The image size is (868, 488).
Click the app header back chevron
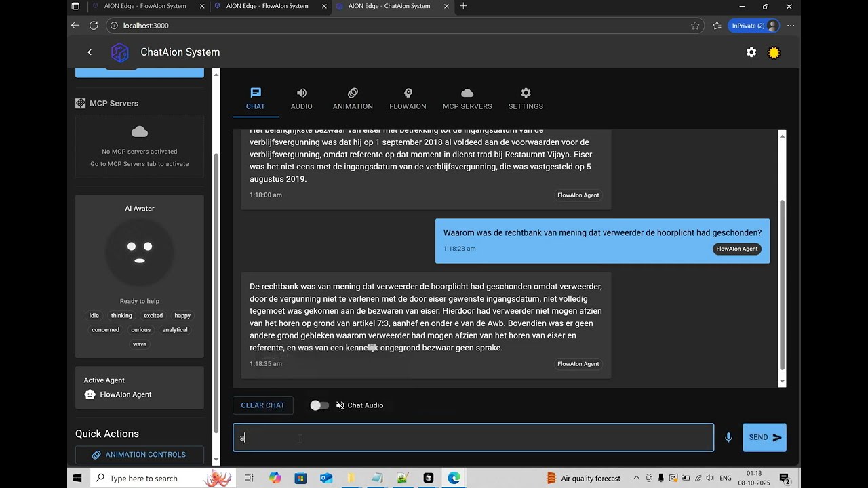[x=90, y=52]
